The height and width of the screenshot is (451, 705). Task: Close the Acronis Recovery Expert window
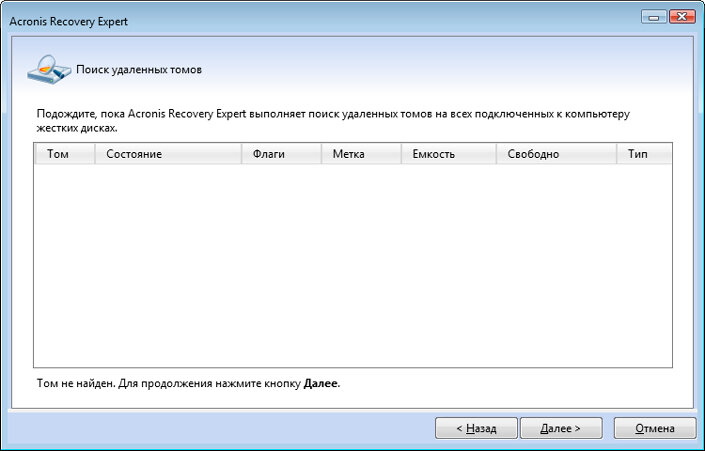[x=682, y=18]
